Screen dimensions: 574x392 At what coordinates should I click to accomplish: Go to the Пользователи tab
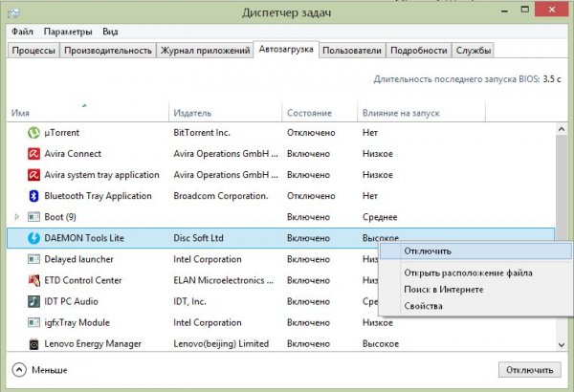click(352, 50)
